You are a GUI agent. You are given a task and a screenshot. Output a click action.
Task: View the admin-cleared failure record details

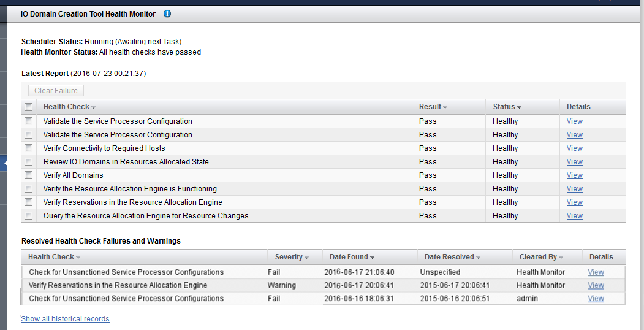(596, 298)
